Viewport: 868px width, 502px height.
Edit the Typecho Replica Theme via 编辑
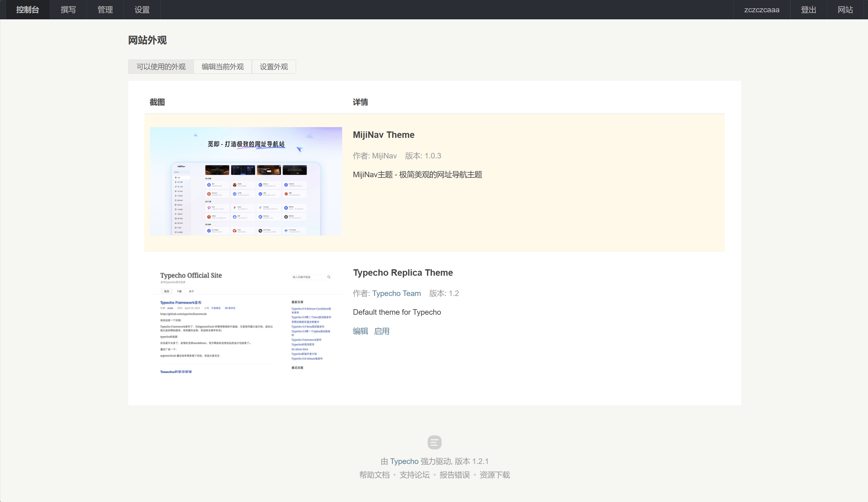360,331
